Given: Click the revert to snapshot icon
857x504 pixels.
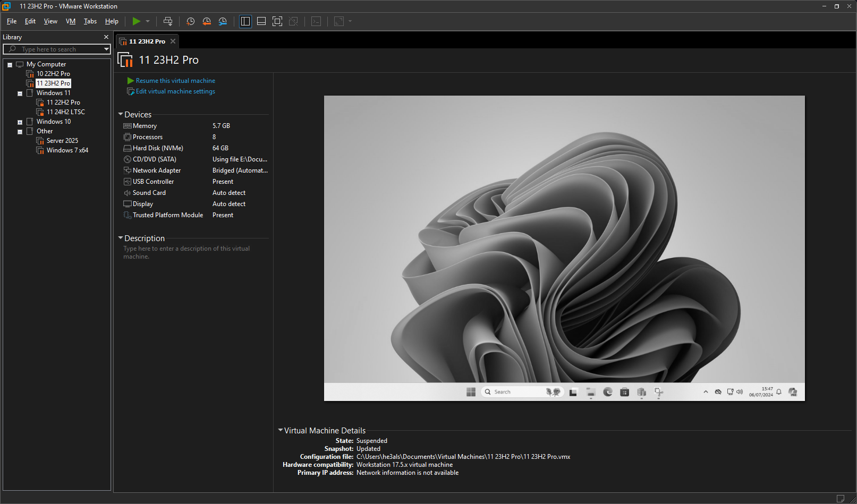Looking at the screenshot, I should [x=207, y=21].
